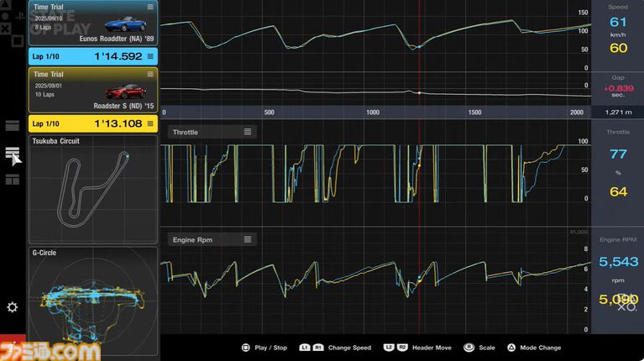Click the blue 1'14.592 lap time

coord(118,56)
